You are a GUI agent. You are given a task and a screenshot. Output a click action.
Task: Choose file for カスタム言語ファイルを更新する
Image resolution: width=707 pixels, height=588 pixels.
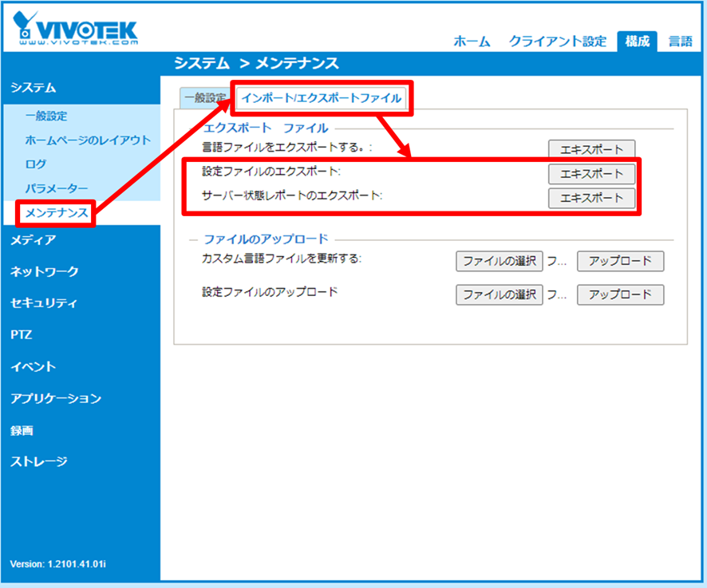tap(500, 261)
